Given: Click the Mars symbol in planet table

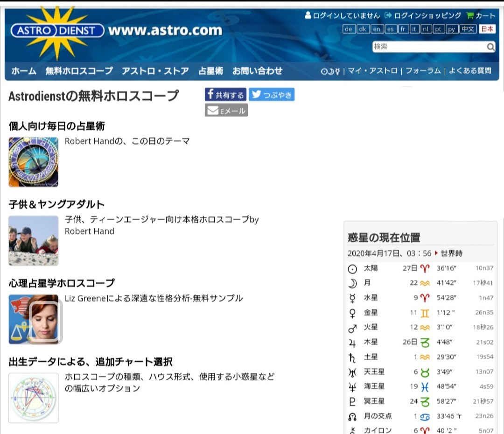Looking at the screenshot, I should pyautogui.click(x=352, y=328).
